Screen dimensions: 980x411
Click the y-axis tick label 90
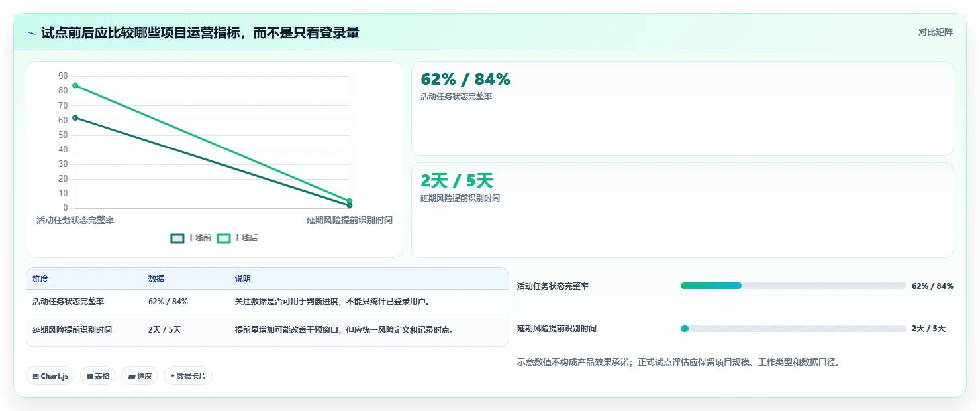(x=63, y=76)
